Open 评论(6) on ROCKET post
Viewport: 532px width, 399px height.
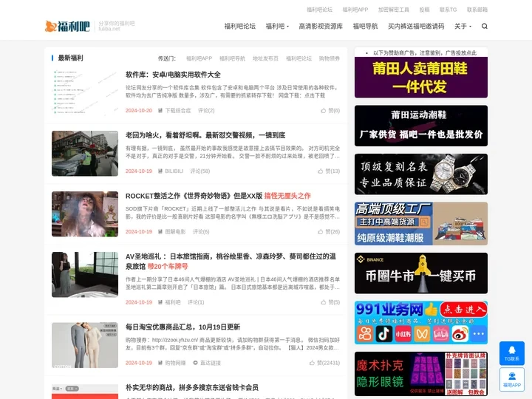pos(201,232)
